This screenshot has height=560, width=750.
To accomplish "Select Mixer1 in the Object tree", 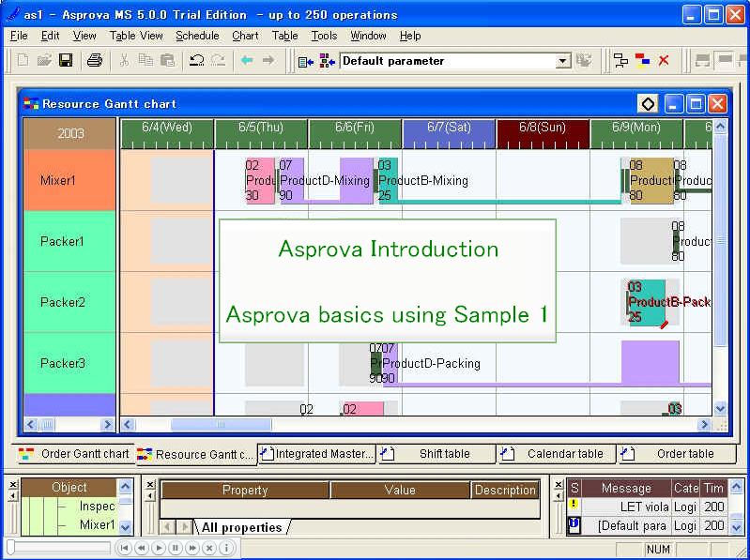I will [97, 524].
